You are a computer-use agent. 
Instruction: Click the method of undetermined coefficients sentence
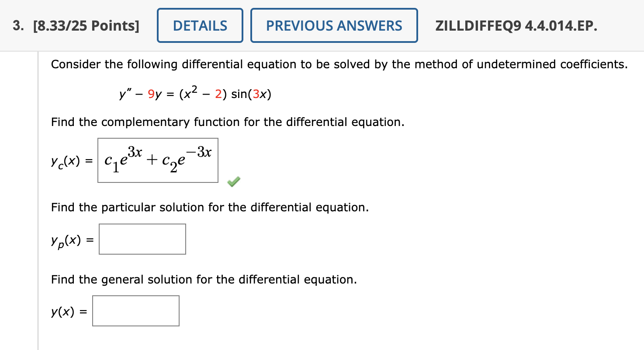pos(339,64)
